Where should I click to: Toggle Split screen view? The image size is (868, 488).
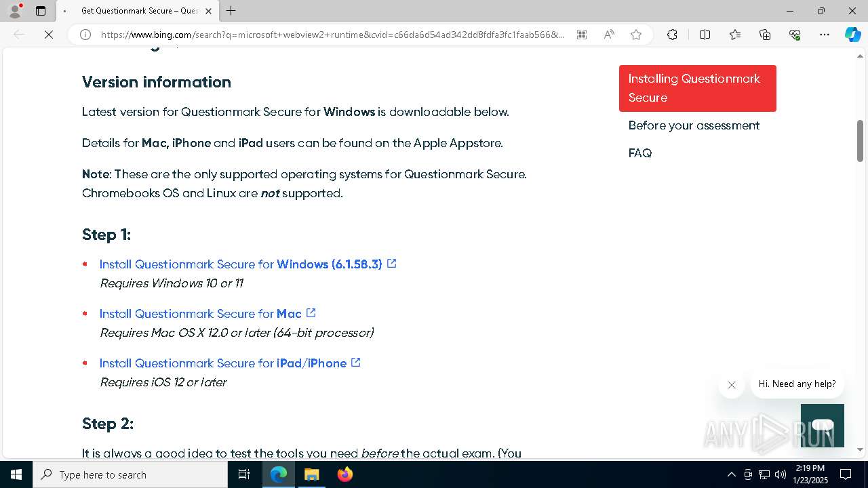(x=705, y=35)
